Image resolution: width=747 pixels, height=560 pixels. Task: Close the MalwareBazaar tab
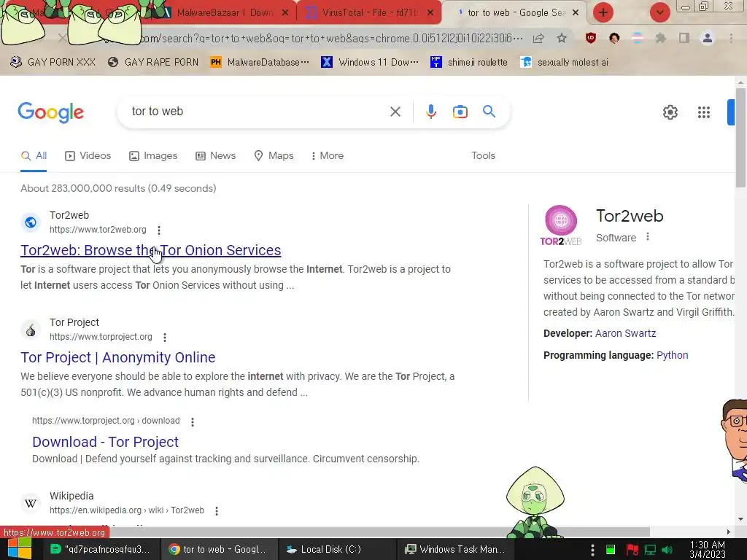pyautogui.click(x=285, y=13)
